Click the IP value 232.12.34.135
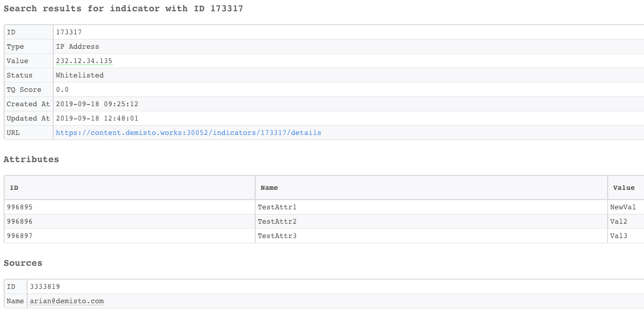The image size is (644, 314). (84, 61)
